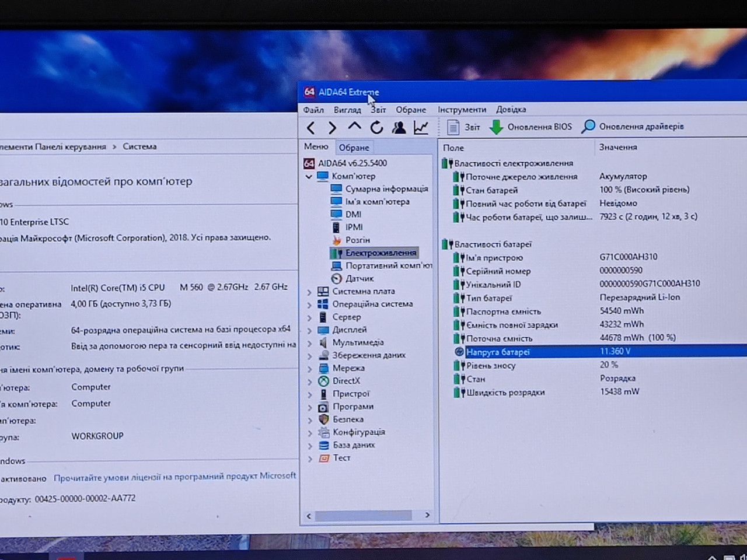Click Оновлення драйверів magnifier button

coord(633,126)
